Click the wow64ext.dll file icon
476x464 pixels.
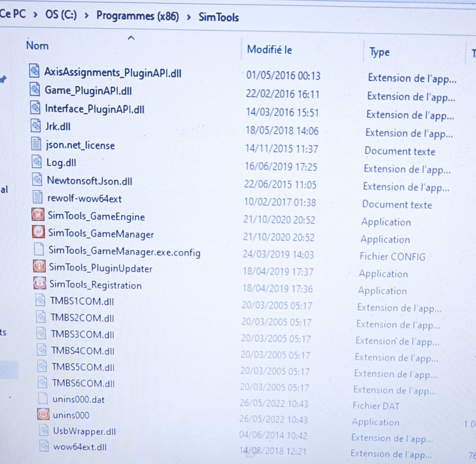coord(44,446)
